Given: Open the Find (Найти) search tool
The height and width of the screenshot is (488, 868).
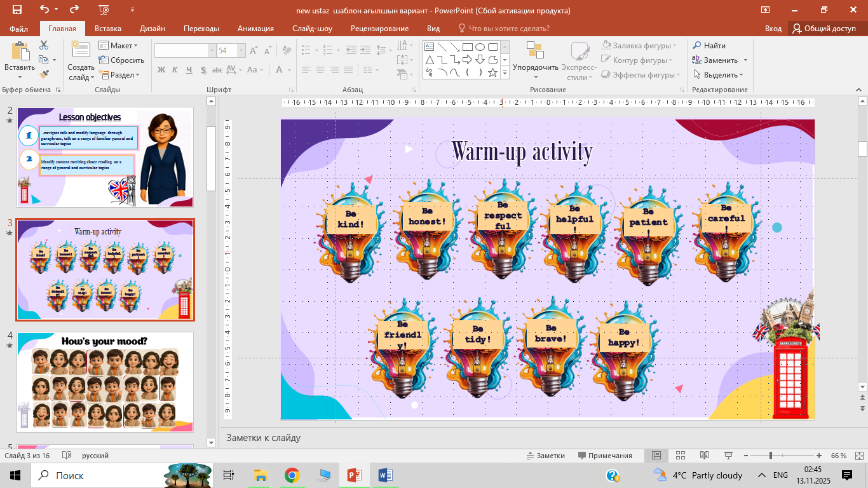Looking at the screenshot, I should pyautogui.click(x=709, y=46).
